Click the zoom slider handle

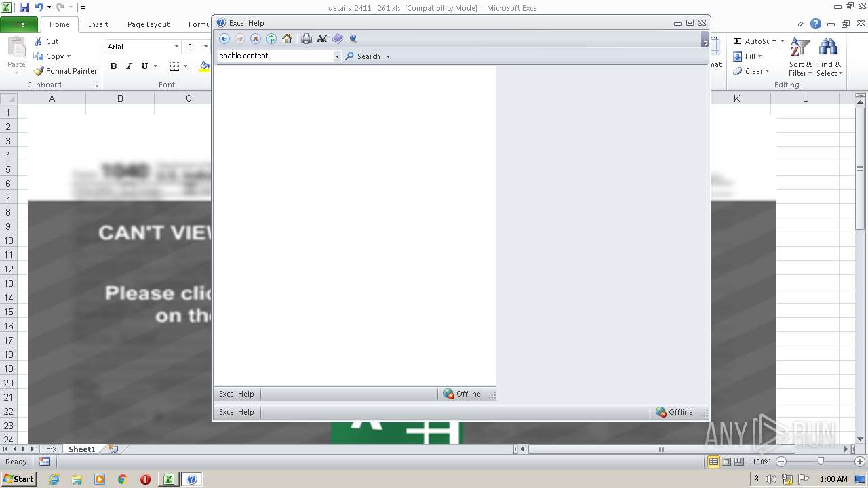pos(821,462)
